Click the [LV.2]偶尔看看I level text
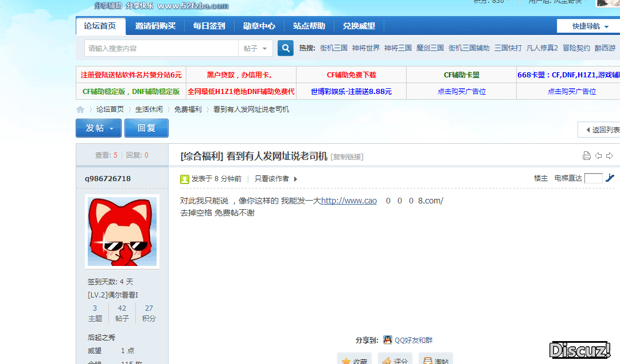620x364 pixels. (112, 295)
